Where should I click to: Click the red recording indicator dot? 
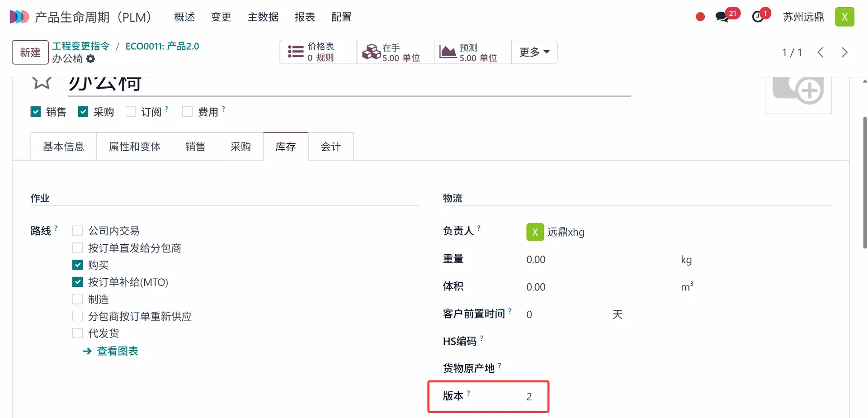(700, 17)
